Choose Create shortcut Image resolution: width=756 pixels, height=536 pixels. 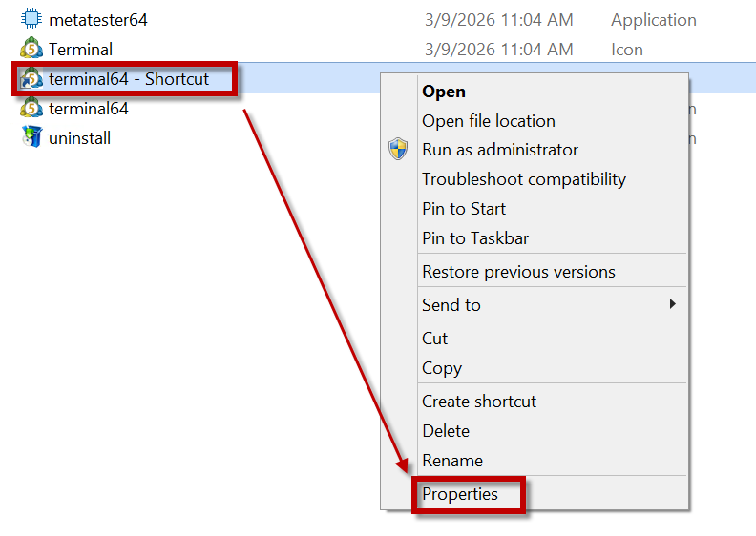click(x=479, y=402)
